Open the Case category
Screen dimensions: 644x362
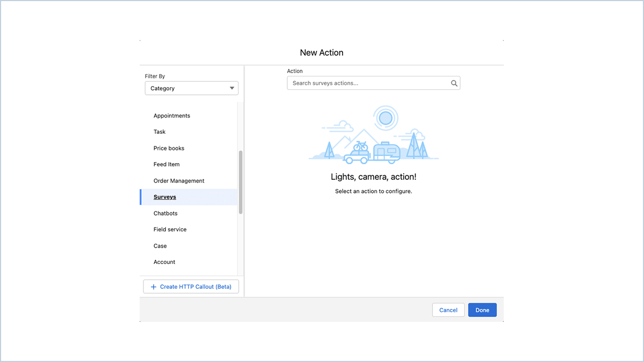160,245
